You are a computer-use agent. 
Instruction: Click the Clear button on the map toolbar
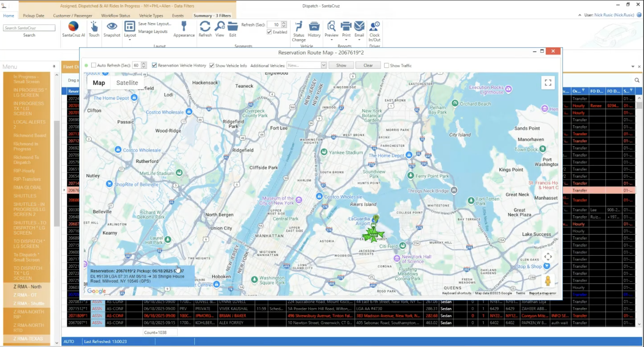point(368,65)
